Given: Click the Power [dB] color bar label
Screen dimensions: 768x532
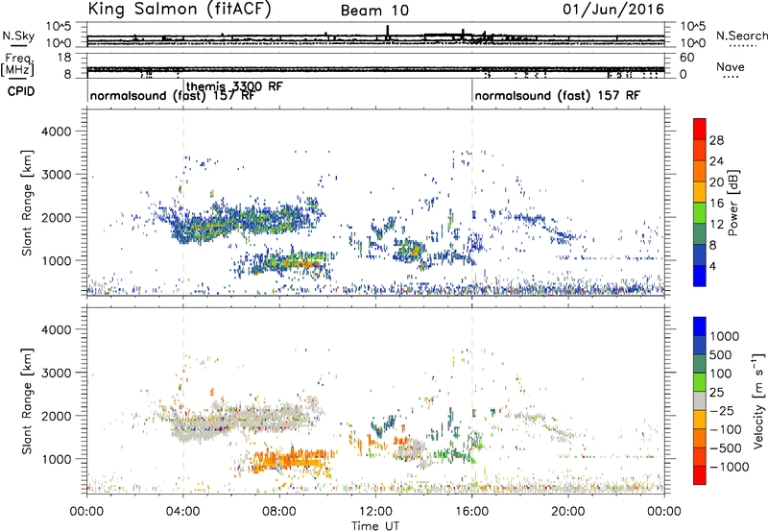Looking at the screenshot, I should coord(732,203).
